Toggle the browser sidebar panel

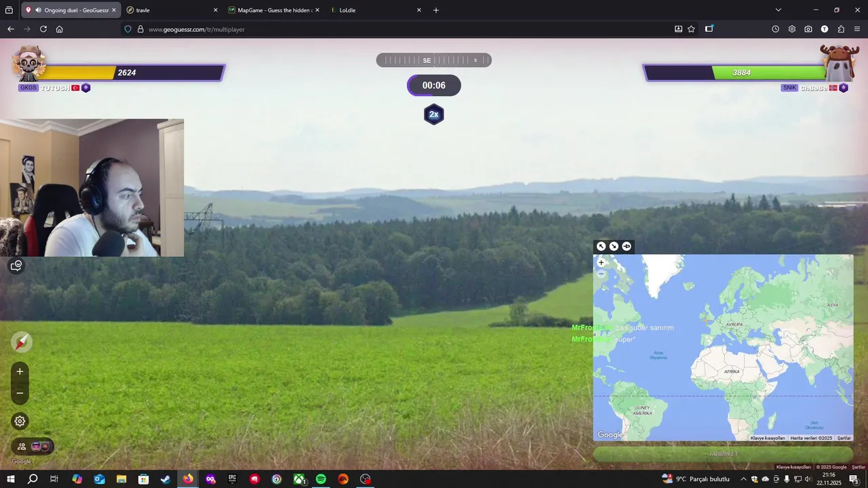tap(709, 29)
